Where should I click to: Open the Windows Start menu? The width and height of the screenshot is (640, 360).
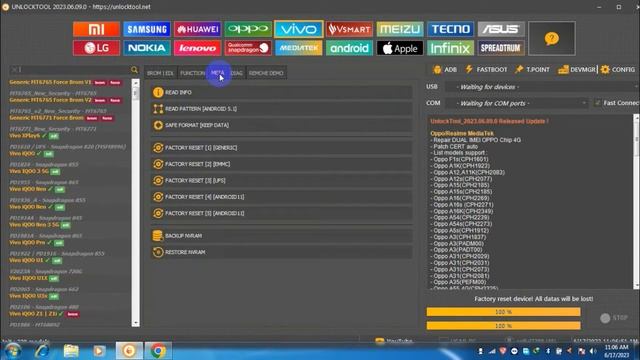pos(12,351)
